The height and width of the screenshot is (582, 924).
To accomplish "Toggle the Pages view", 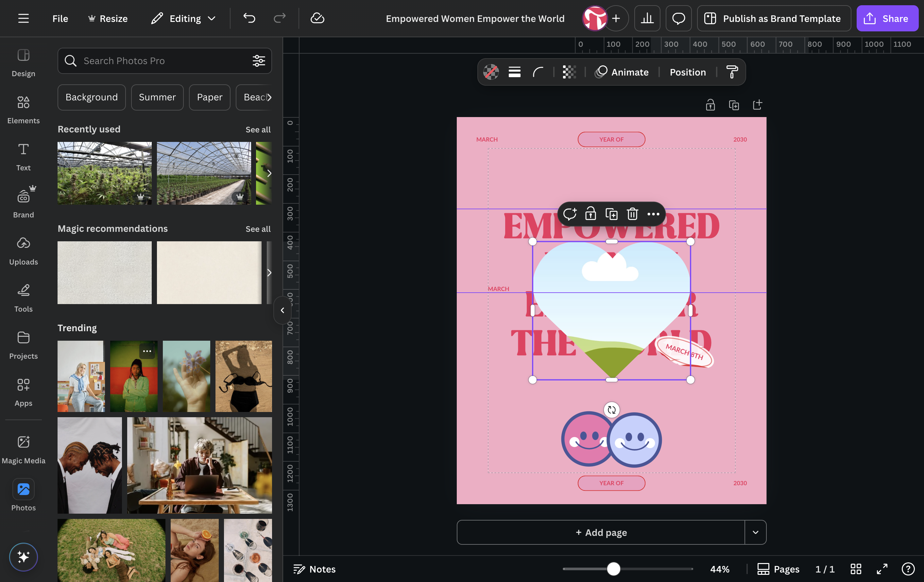I will coord(778,569).
